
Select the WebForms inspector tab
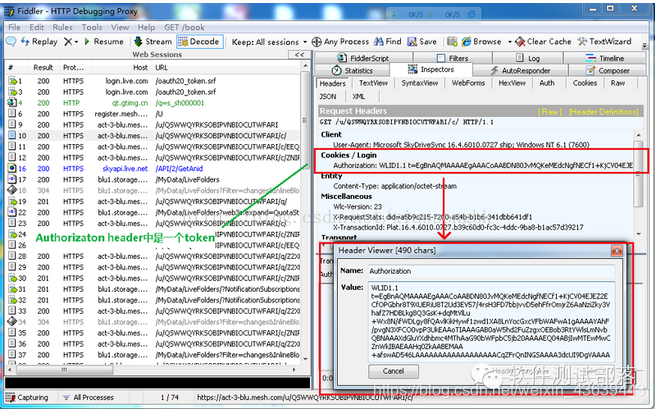[x=468, y=83]
